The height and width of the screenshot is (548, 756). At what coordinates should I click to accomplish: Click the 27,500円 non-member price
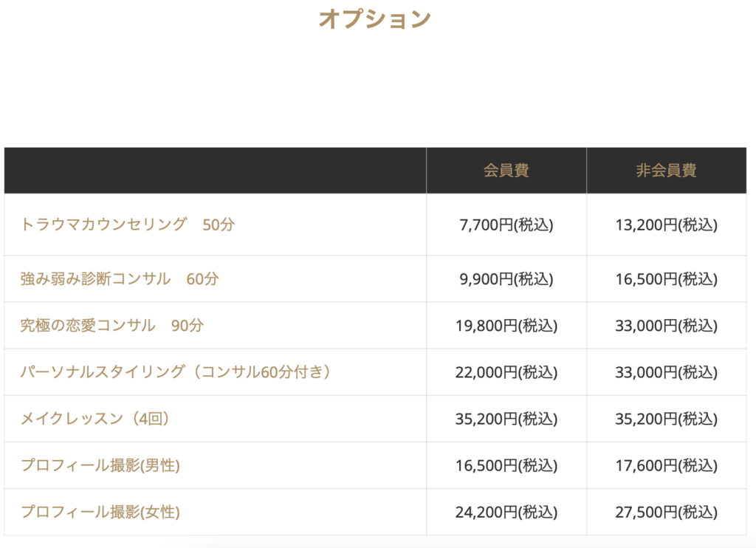tap(666, 512)
